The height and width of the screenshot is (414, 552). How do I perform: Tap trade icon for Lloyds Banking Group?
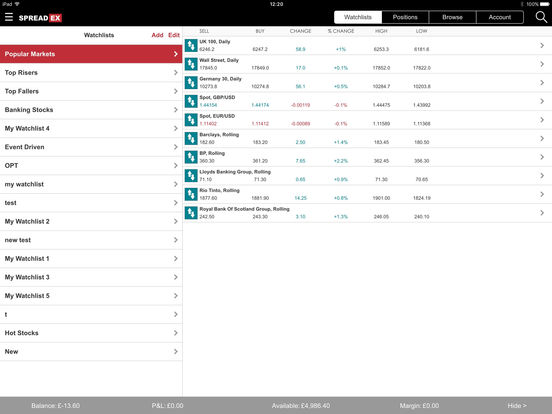(191, 176)
